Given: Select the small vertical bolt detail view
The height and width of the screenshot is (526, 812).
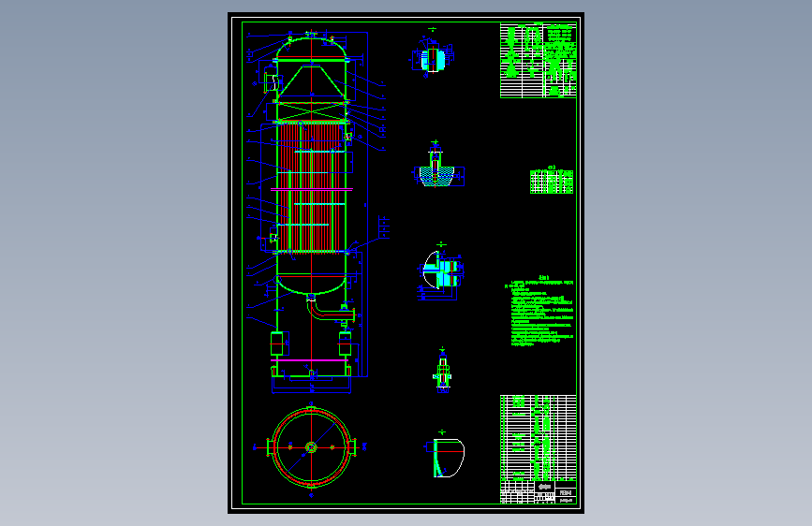Looking at the screenshot, I should tap(442, 371).
